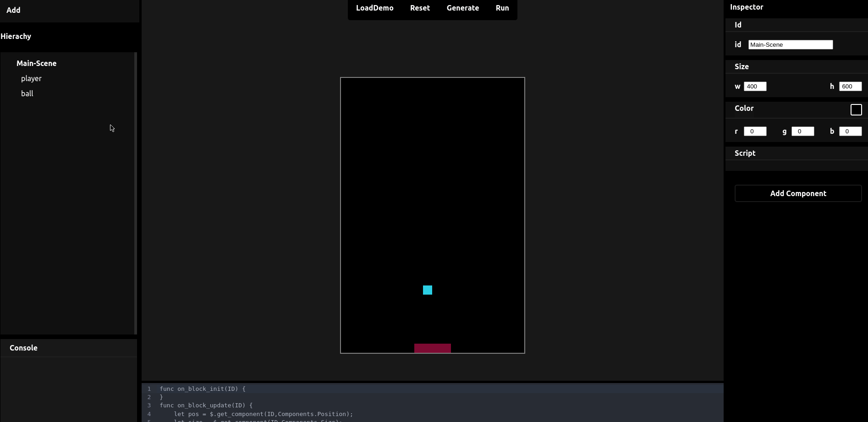Select the ball node

27,93
